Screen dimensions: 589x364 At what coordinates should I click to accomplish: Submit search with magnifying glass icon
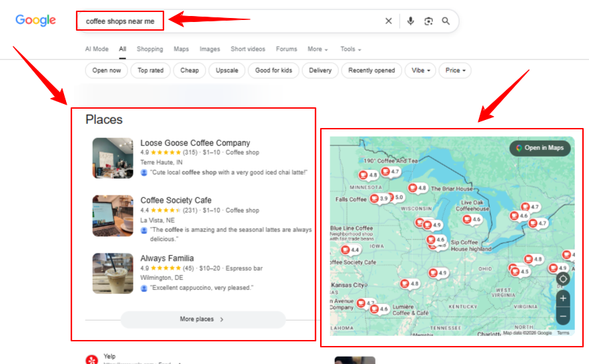446,21
